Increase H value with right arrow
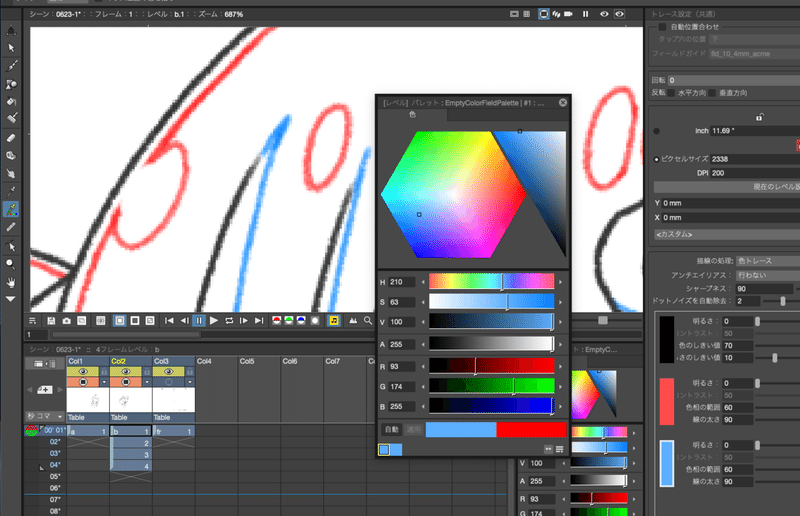 pos(560,282)
